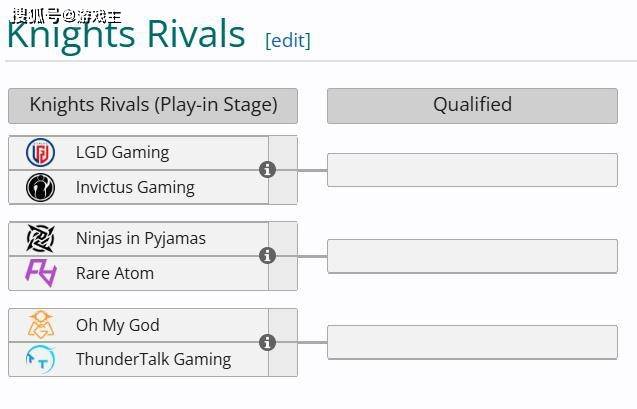Click the ThunderTalk Gaming team logo

[41, 359]
